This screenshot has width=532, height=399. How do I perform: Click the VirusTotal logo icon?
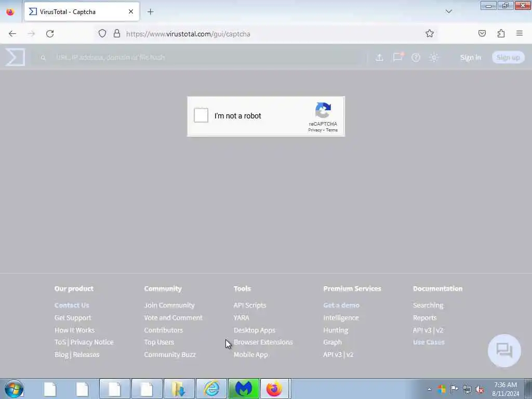(15, 57)
